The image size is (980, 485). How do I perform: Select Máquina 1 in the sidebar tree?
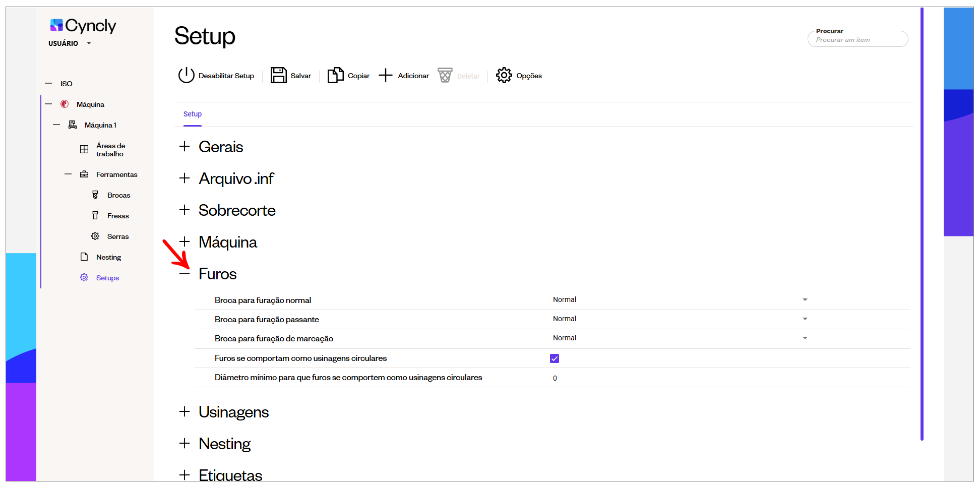[100, 125]
